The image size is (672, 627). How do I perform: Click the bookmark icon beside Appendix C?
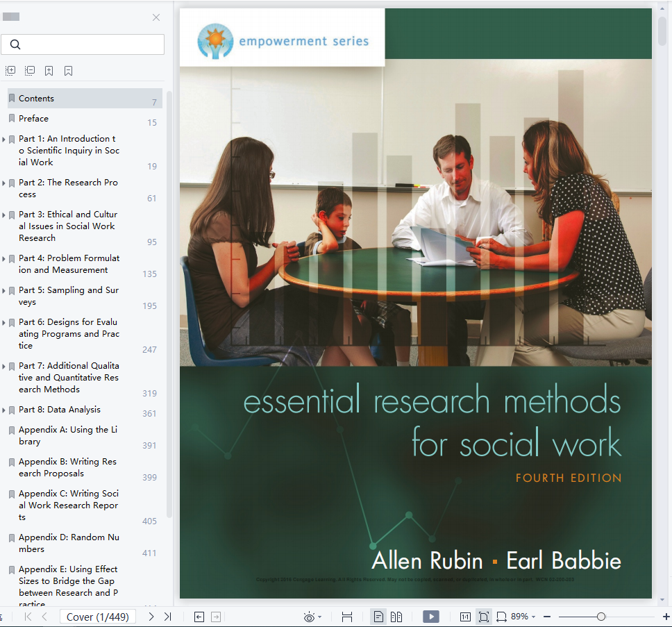[x=12, y=494]
